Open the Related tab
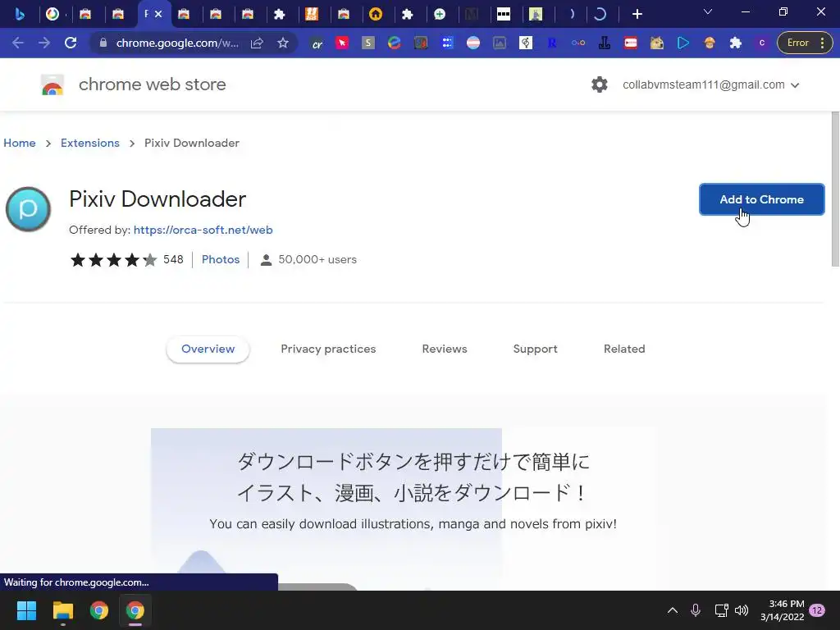 pos(624,349)
